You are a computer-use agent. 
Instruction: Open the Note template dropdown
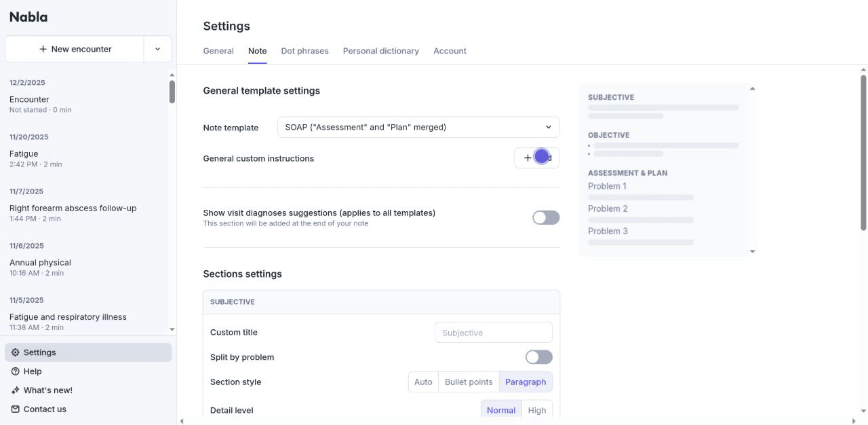point(418,127)
